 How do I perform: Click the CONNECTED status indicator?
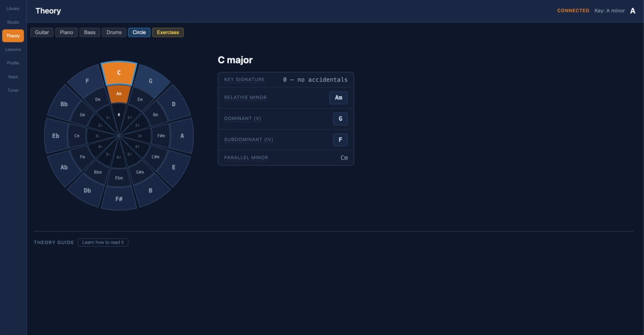[x=573, y=11]
